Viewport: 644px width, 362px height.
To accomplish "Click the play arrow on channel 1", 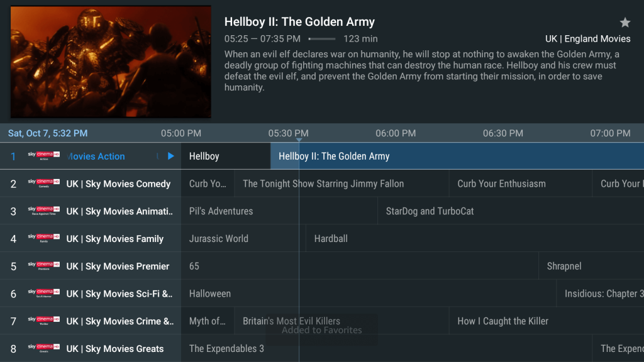I will coord(171,156).
